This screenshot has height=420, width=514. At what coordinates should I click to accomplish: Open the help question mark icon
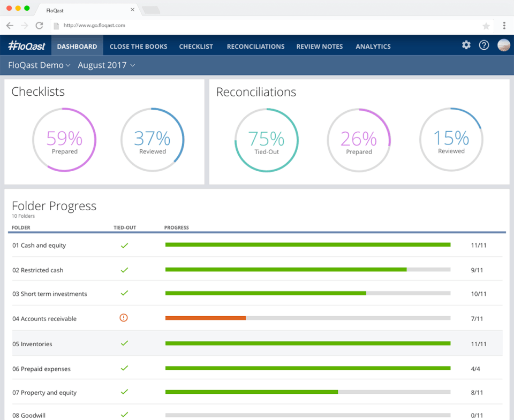[x=484, y=45]
